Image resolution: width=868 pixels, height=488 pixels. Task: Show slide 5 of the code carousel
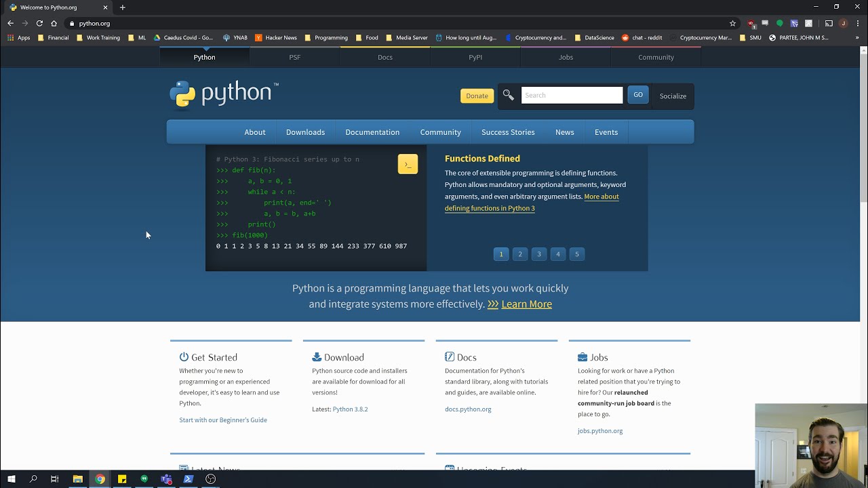tap(577, 254)
